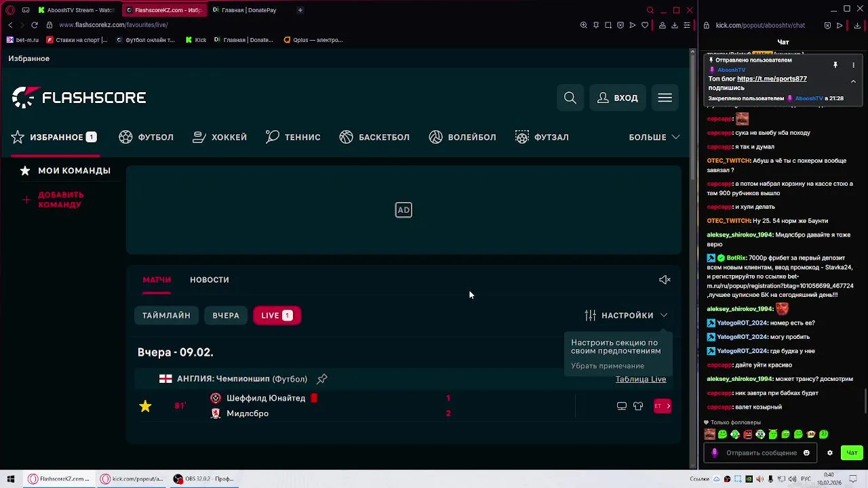Open browser downloads icon in Flashscore window
Screen dimensions: 868x488
tap(674, 25)
